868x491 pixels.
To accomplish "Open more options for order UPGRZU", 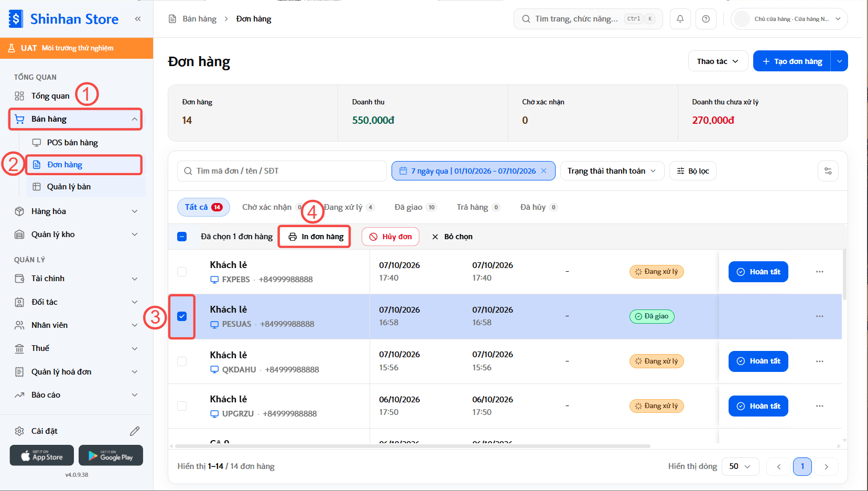I will tap(820, 406).
